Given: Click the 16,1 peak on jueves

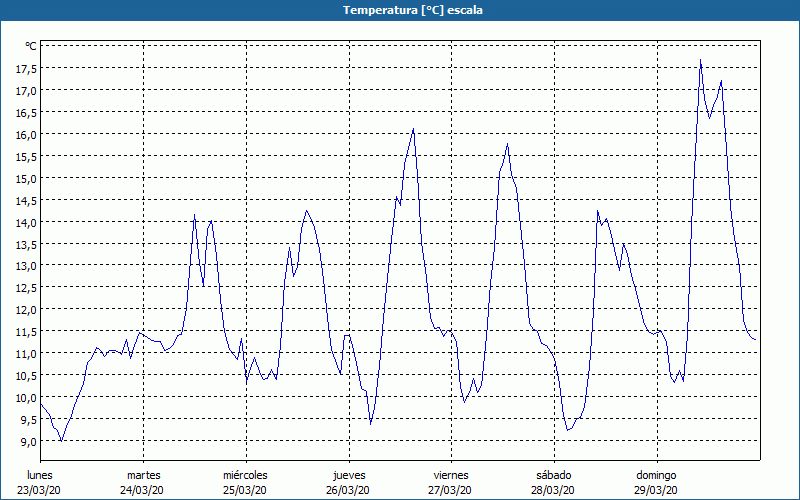Looking at the screenshot, I should 413,129.
